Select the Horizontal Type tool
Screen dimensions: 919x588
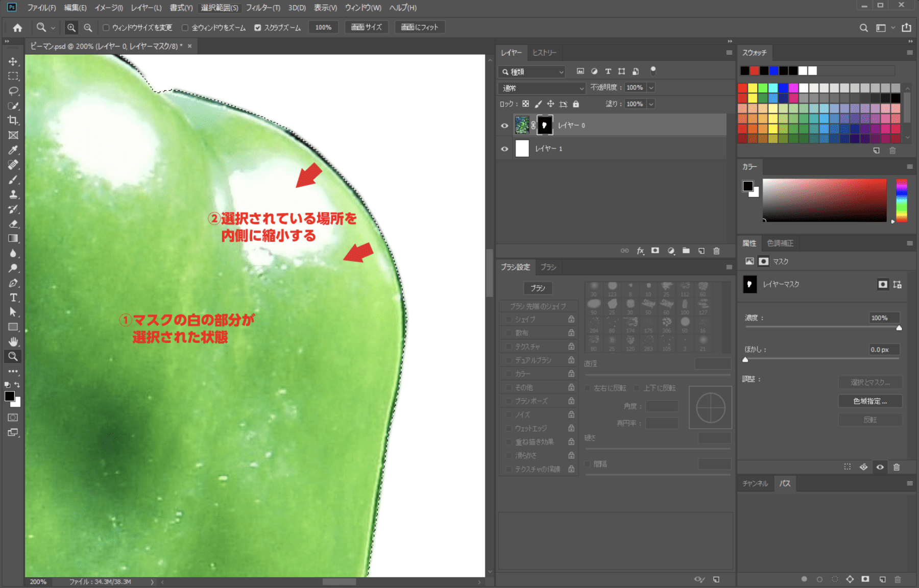pos(13,298)
